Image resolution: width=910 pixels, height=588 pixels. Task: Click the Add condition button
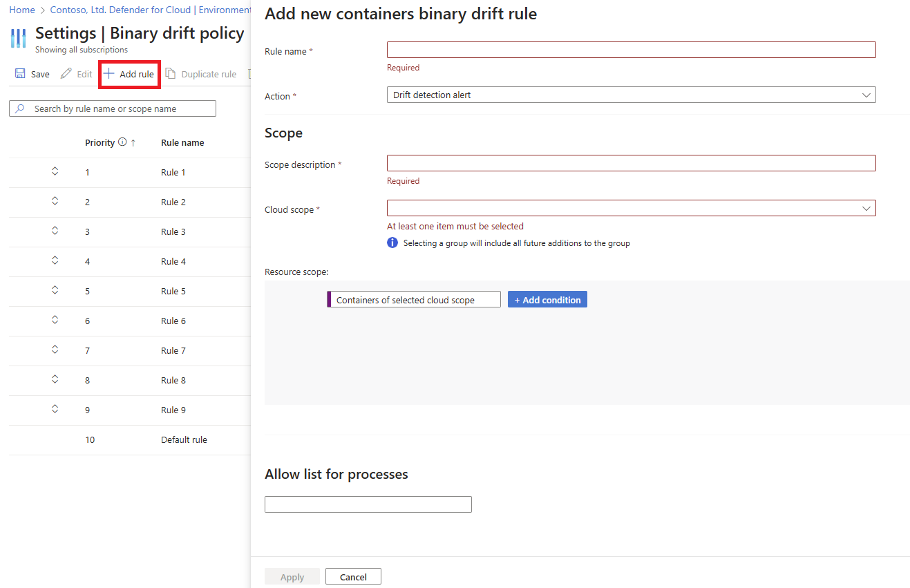pyautogui.click(x=547, y=299)
